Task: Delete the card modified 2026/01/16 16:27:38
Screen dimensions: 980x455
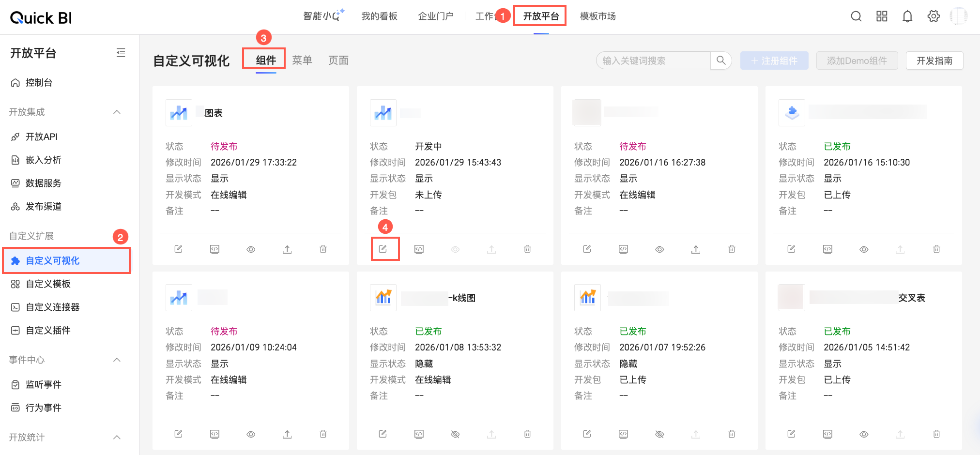Action: click(732, 249)
